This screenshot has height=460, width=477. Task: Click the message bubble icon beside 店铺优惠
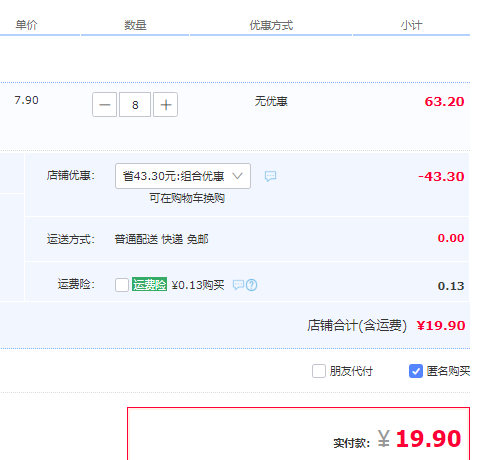270,176
